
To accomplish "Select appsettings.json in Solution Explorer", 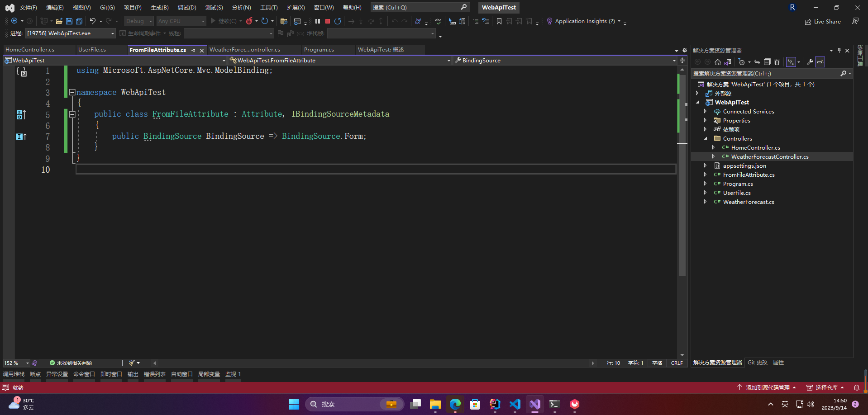I will tap(744, 166).
